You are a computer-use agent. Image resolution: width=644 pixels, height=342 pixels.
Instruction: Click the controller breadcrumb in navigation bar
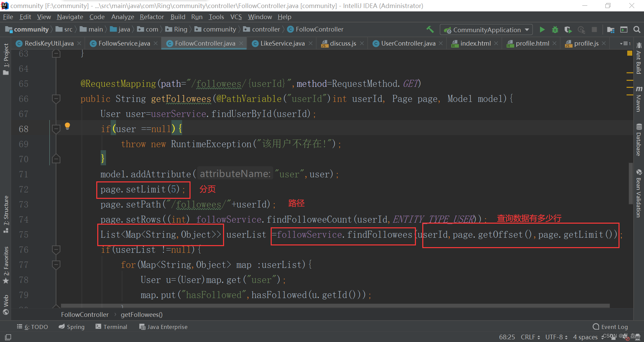262,30
